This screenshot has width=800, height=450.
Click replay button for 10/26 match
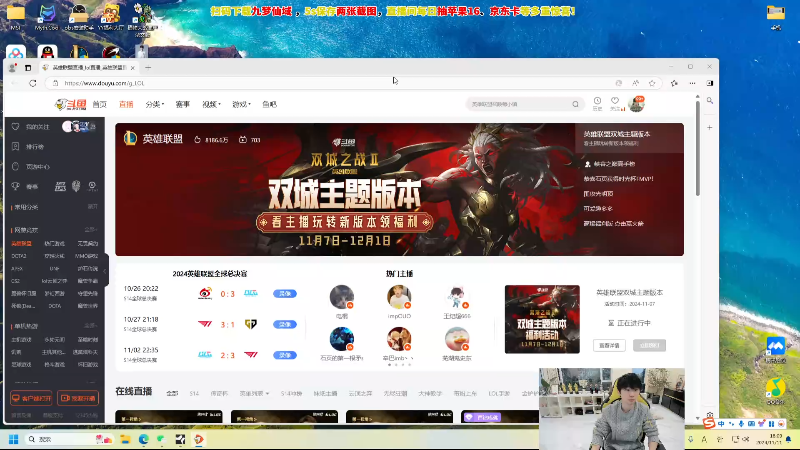tap(285, 294)
